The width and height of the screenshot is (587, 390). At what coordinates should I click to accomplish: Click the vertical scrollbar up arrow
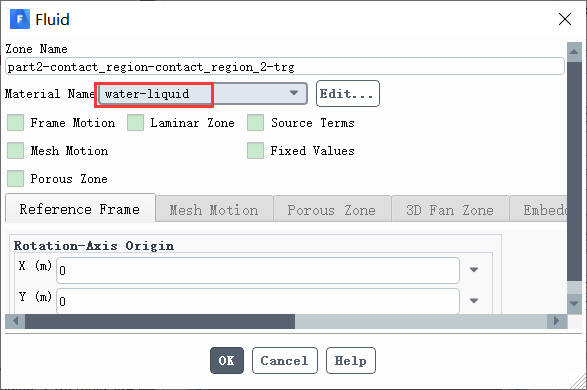click(x=574, y=52)
